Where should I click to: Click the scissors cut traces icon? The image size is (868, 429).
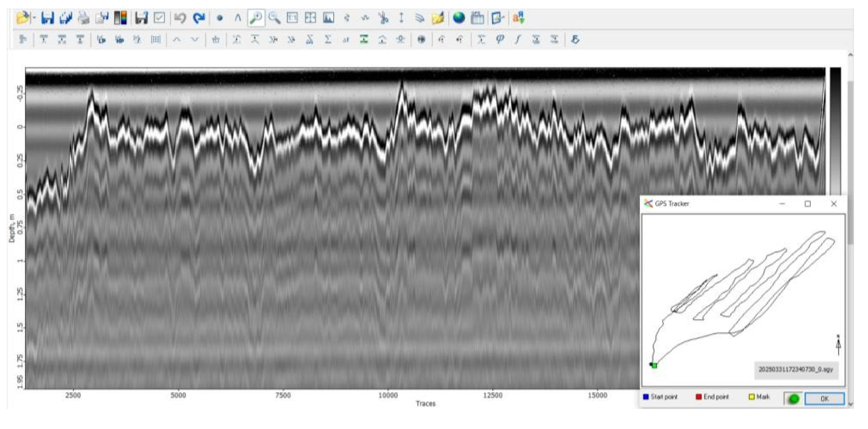coord(383,18)
